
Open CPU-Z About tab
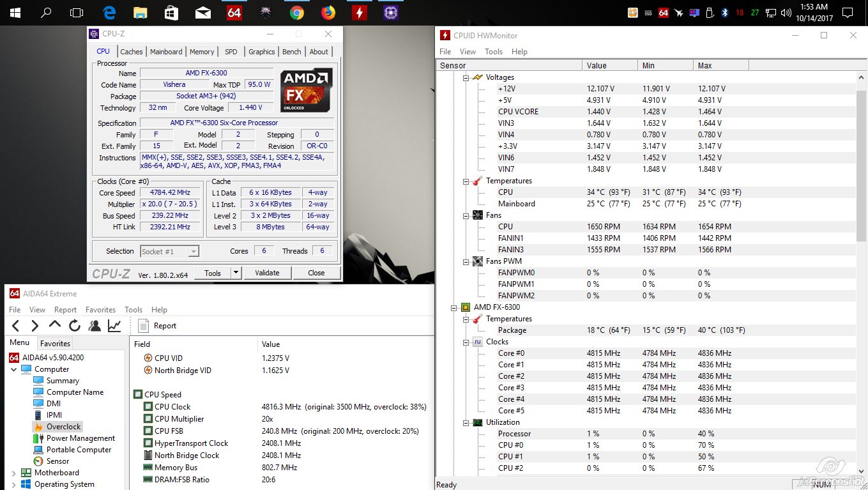tap(319, 52)
